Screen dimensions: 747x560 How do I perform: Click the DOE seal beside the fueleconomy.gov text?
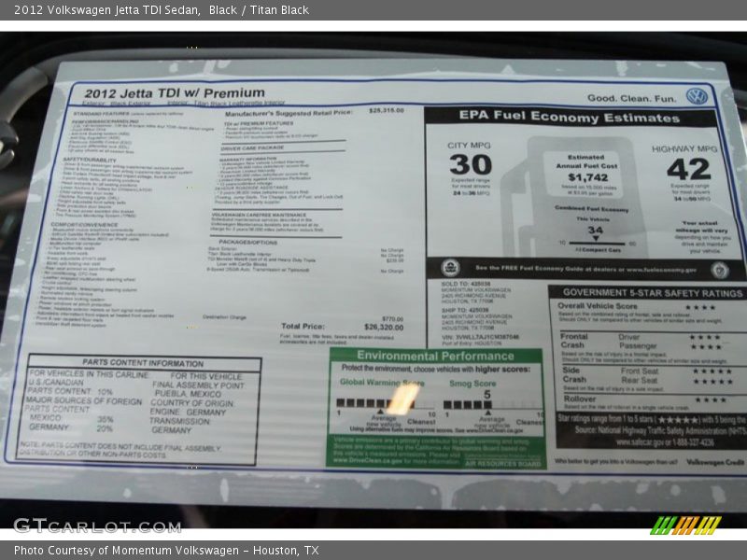tap(720, 270)
